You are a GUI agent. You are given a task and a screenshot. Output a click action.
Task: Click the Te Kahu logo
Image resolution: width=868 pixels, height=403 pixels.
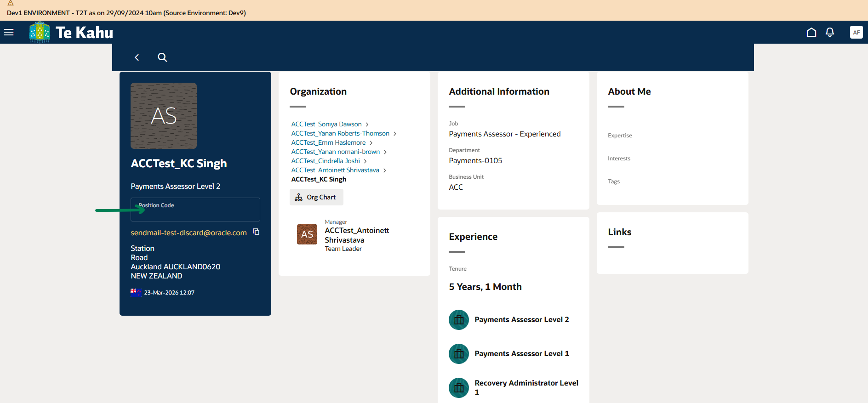[x=40, y=32]
